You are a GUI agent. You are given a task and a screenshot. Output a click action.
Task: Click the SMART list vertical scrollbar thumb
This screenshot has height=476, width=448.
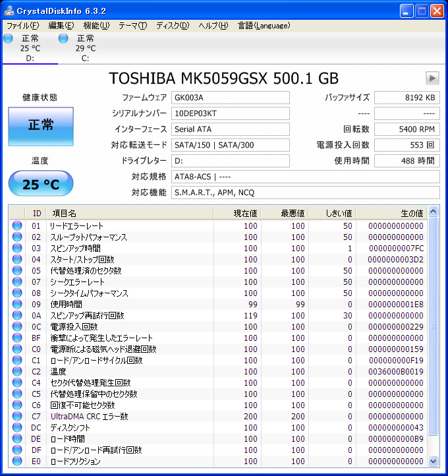(433, 326)
